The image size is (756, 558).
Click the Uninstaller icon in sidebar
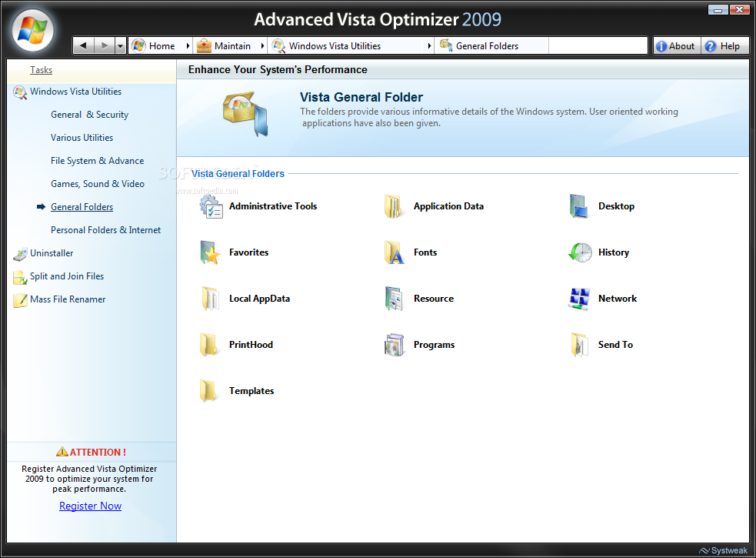pyautogui.click(x=20, y=253)
